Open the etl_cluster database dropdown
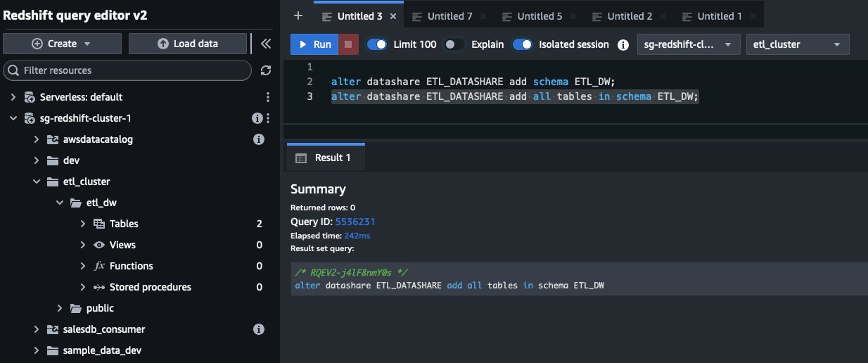The width and height of the screenshot is (868, 363). coord(798,44)
